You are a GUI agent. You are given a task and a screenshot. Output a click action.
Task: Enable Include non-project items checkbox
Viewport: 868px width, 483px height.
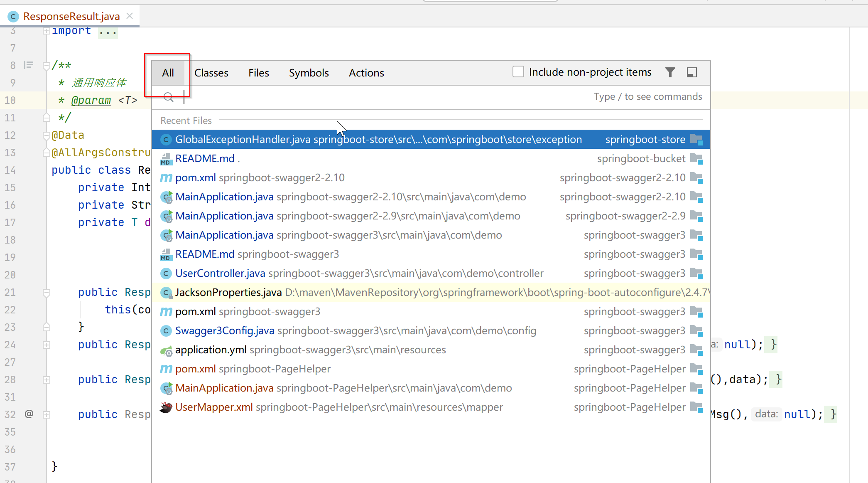pos(518,72)
